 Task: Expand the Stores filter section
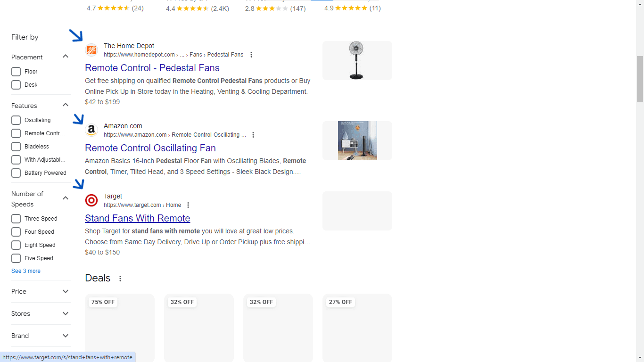pos(66,313)
